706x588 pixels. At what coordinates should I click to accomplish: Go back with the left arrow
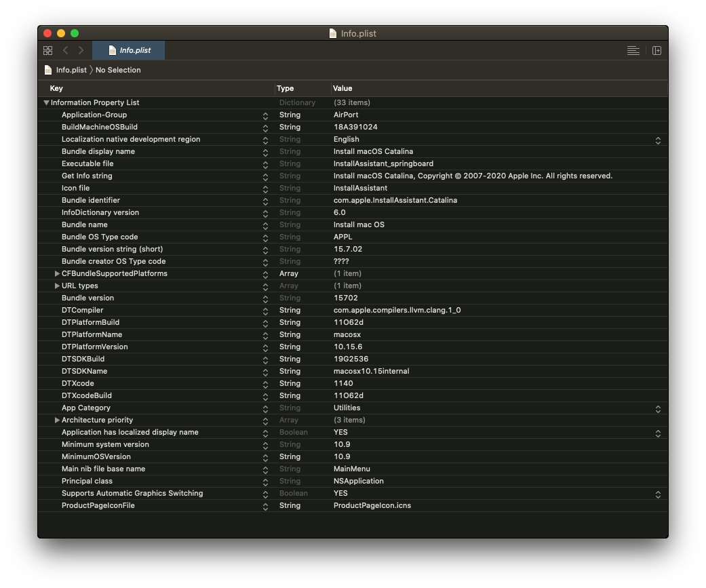(66, 50)
